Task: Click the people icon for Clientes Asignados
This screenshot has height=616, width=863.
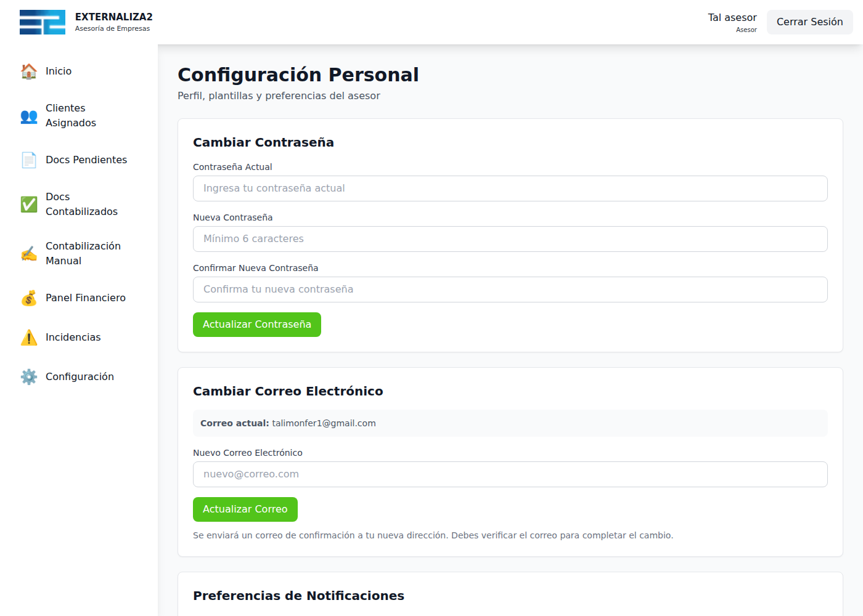Action: click(29, 116)
